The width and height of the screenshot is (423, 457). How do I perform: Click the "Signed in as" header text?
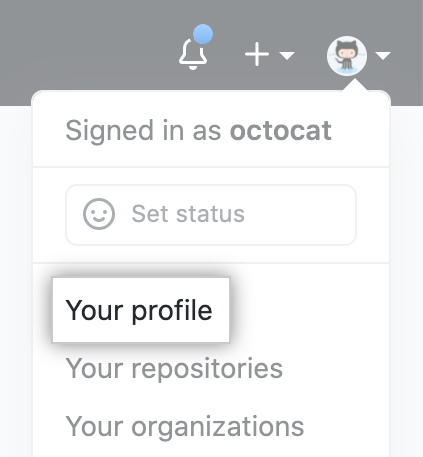pos(143,131)
